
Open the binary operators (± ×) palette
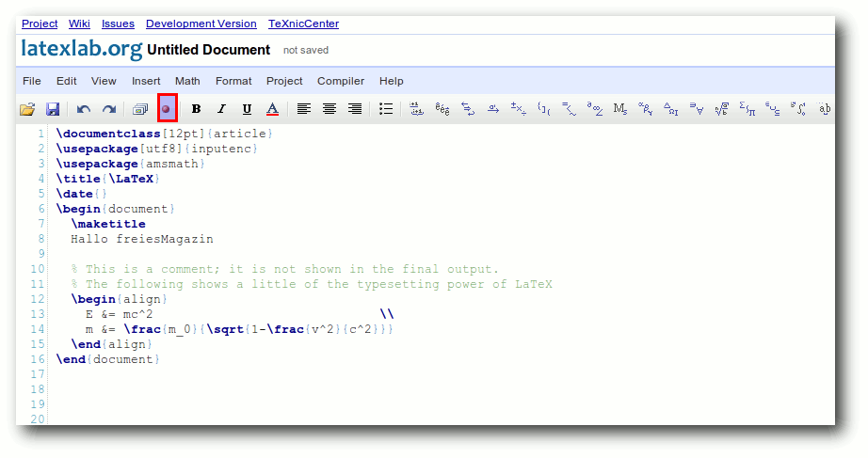(518, 109)
